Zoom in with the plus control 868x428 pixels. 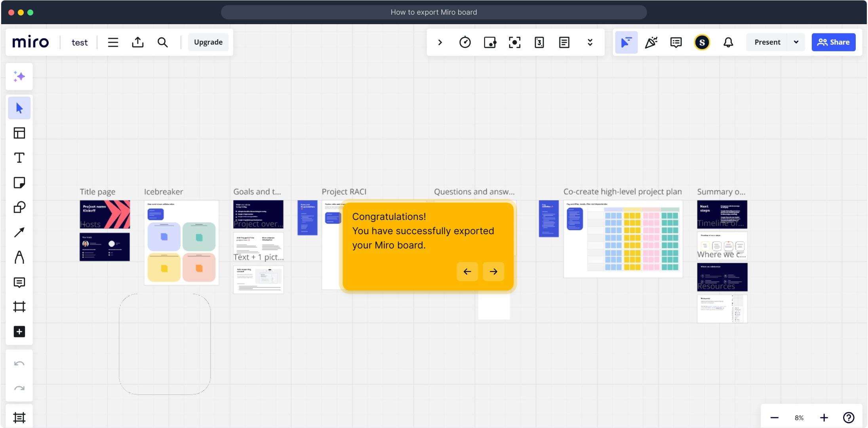(x=824, y=418)
